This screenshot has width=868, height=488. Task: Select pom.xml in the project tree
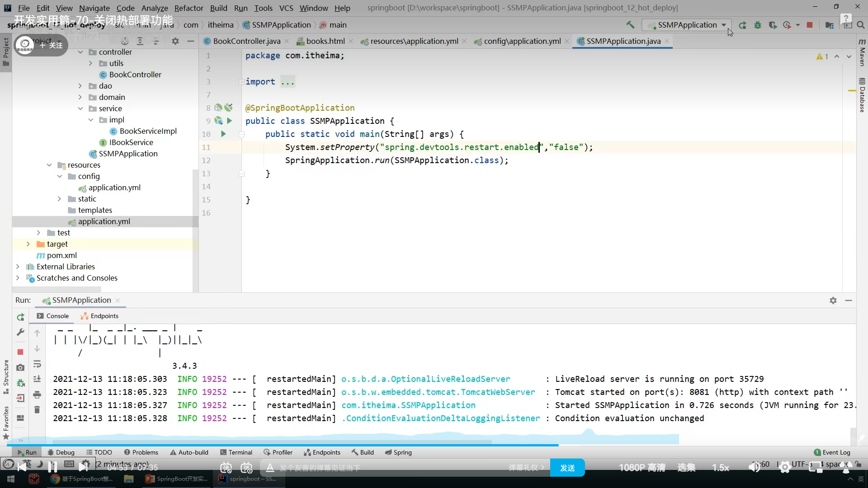(x=62, y=255)
